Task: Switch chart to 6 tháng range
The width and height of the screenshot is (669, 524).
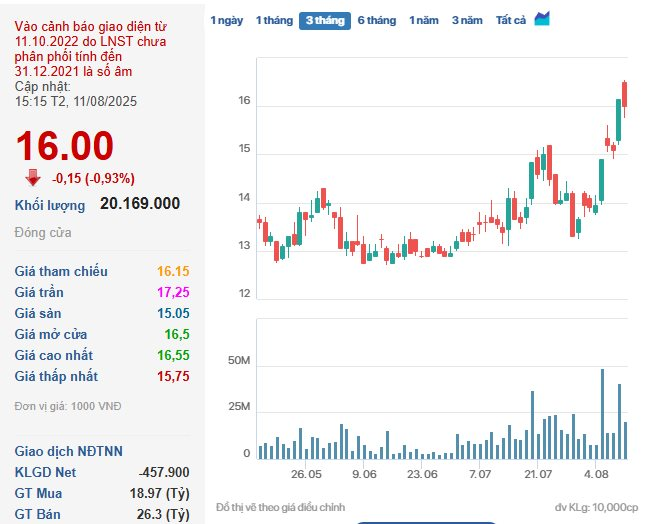Action: point(377,20)
